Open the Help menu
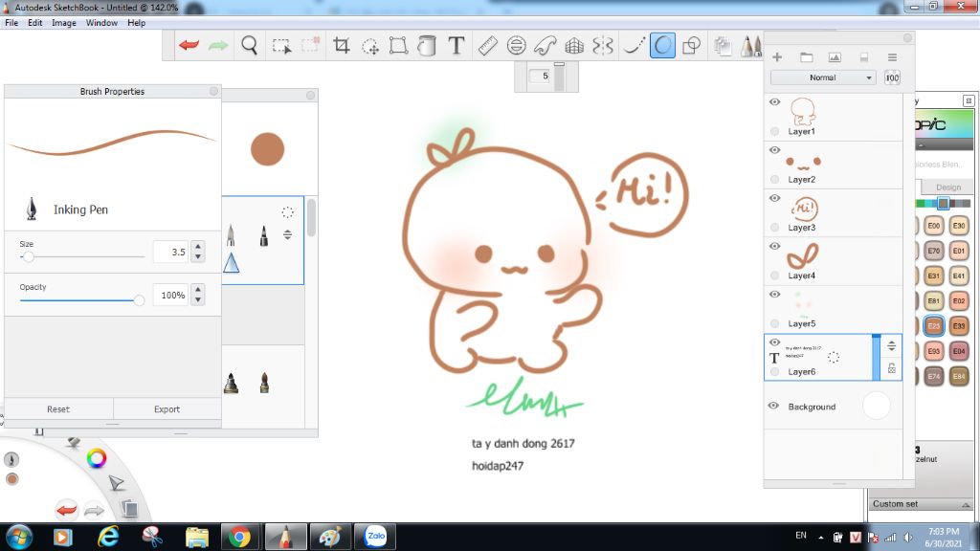980x551 pixels. point(136,23)
